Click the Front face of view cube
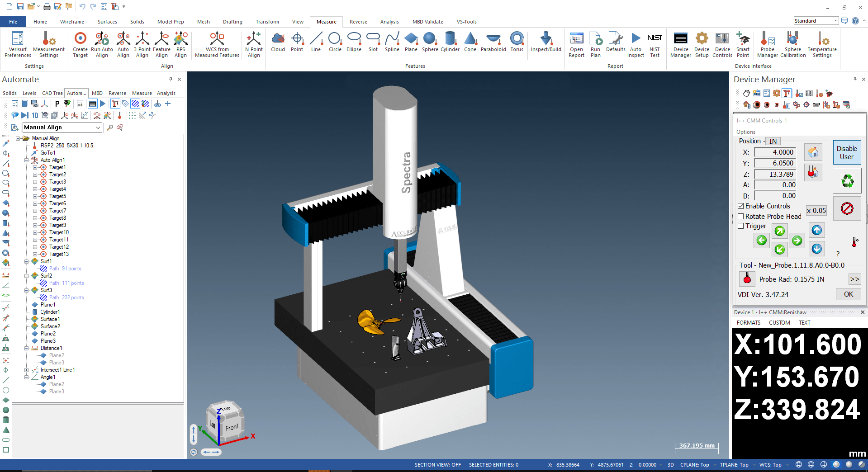 click(231, 427)
